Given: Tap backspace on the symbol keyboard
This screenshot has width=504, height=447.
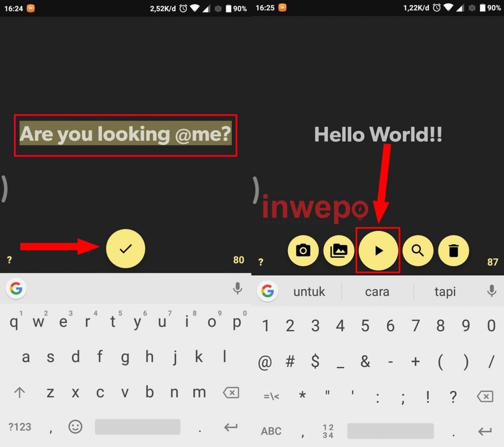Looking at the screenshot, I should click(x=485, y=396).
